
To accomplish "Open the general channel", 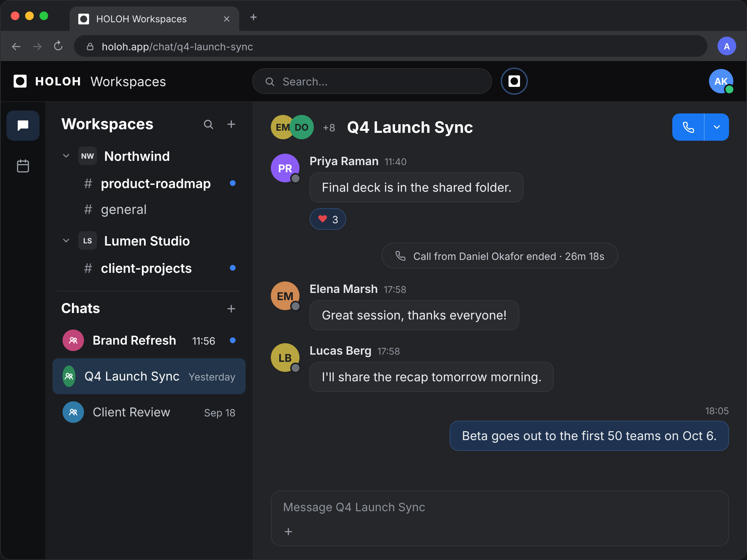I will point(149,209).
